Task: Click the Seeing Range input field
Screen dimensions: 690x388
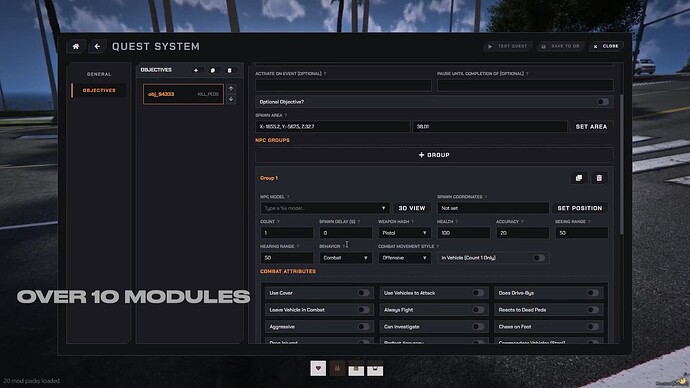Action: pos(581,233)
